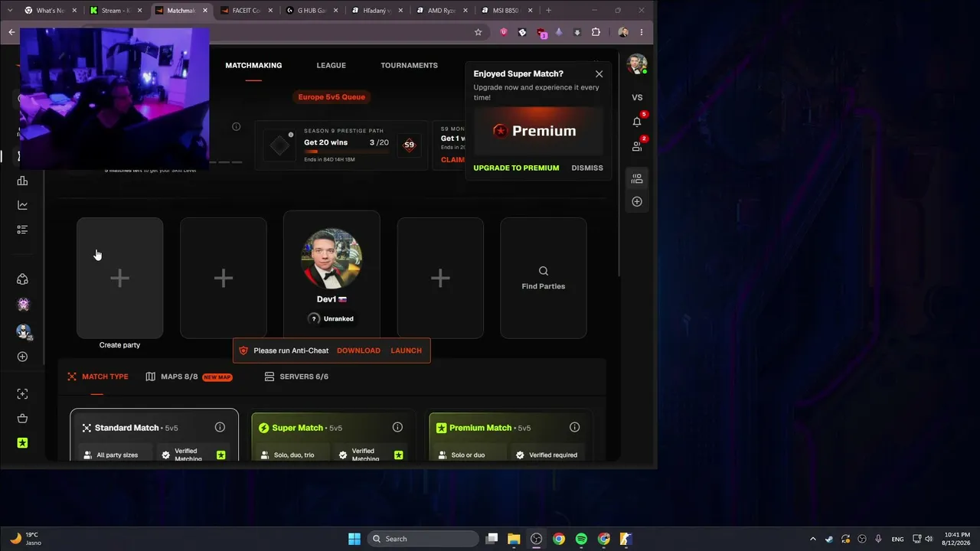The height and width of the screenshot is (551, 980).
Task: Click the empty party slot right of Dev1
Action: pos(440,278)
